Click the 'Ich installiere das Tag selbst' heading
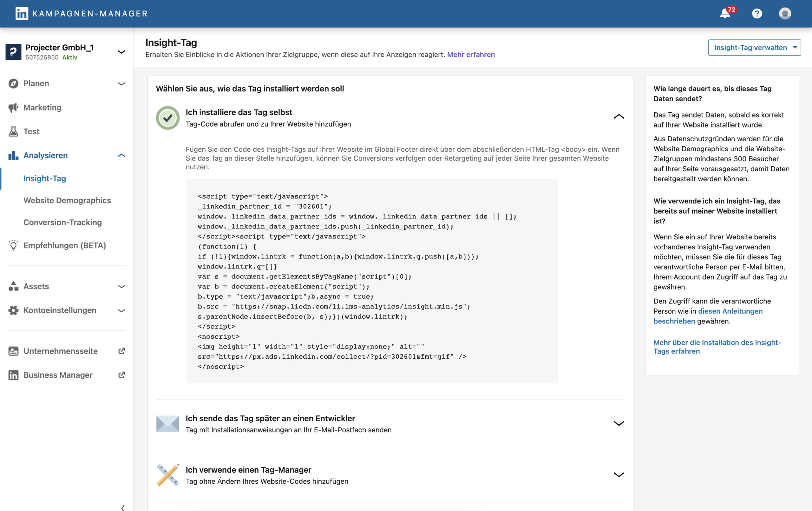Image resolution: width=812 pixels, height=511 pixels. pyautogui.click(x=239, y=112)
